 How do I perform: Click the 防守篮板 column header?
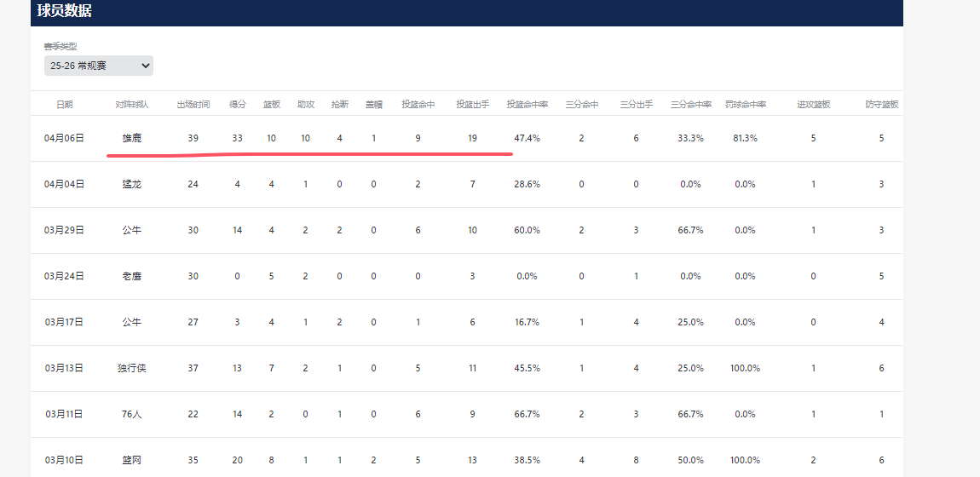tap(882, 105)
